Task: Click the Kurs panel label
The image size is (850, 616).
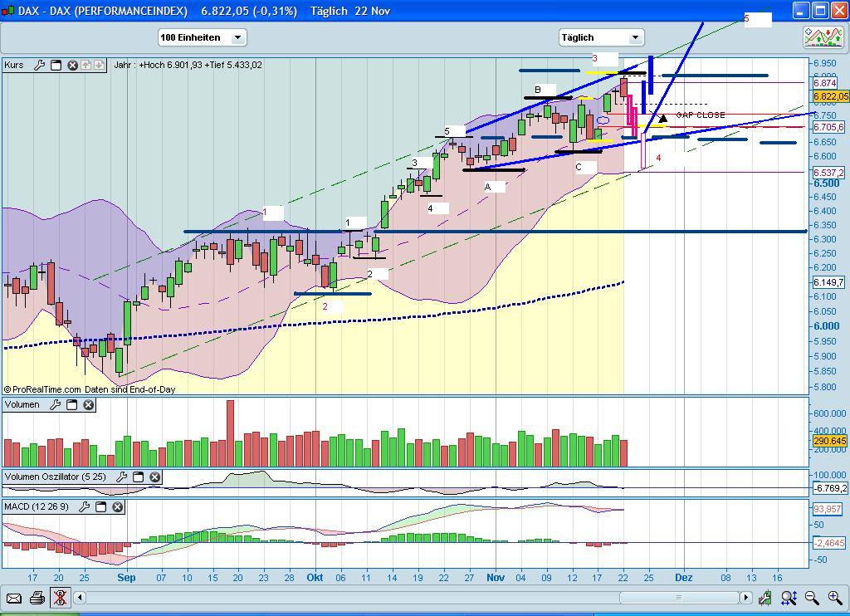Action: point(14,65)
